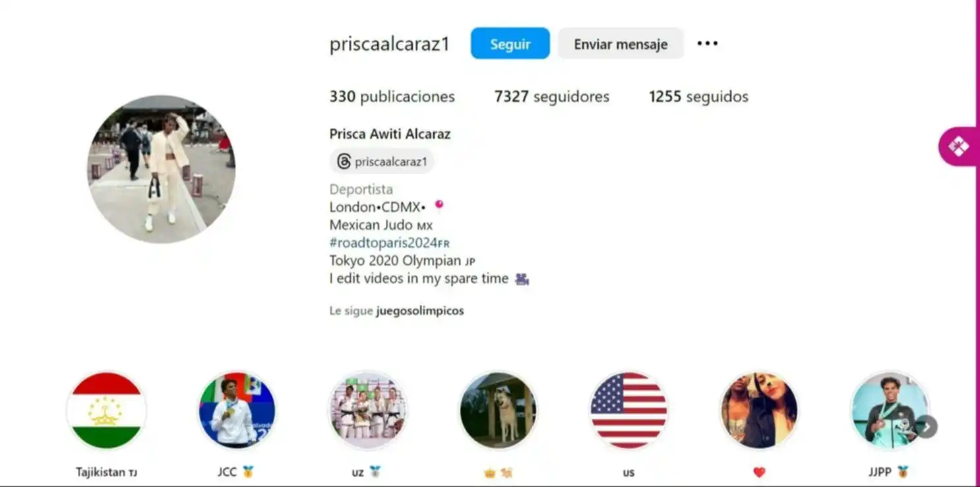The height and width of the screenshot is (487, 980).
Task: Open the Threads priscaalcaraz1 badge
Action: point(382,161)
